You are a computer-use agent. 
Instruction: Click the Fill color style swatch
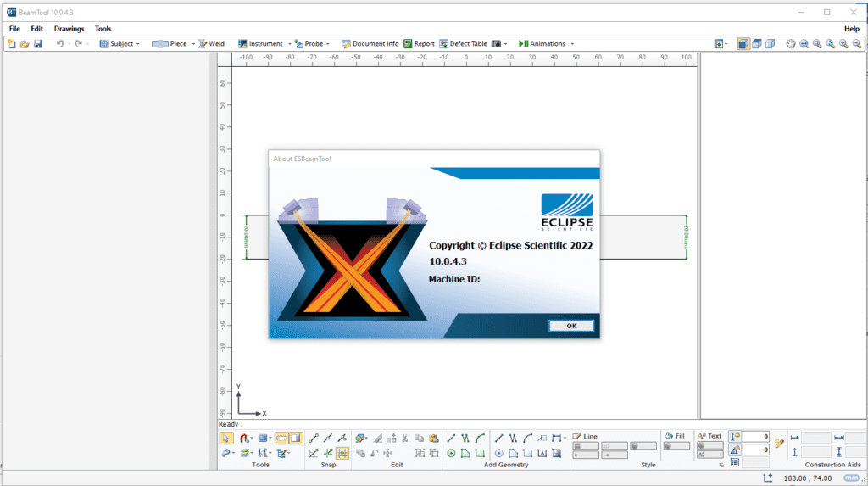click(676, 445)
